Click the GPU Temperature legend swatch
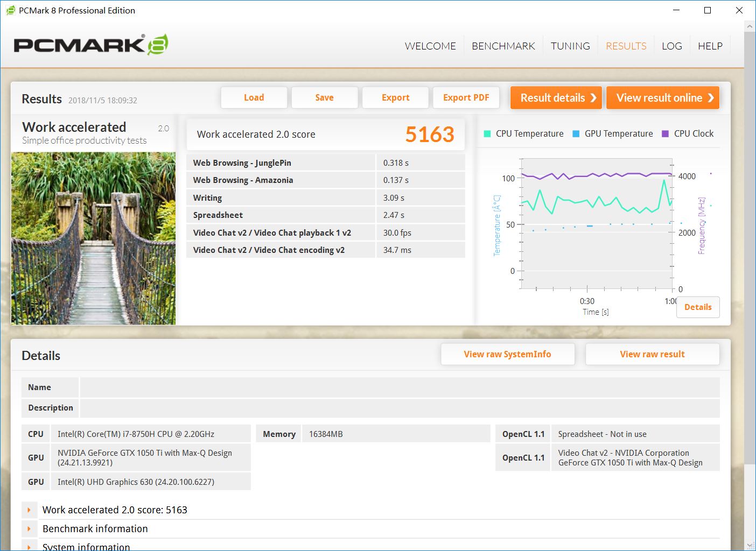This screenshot has width=756, height=551. pos(576,134)
